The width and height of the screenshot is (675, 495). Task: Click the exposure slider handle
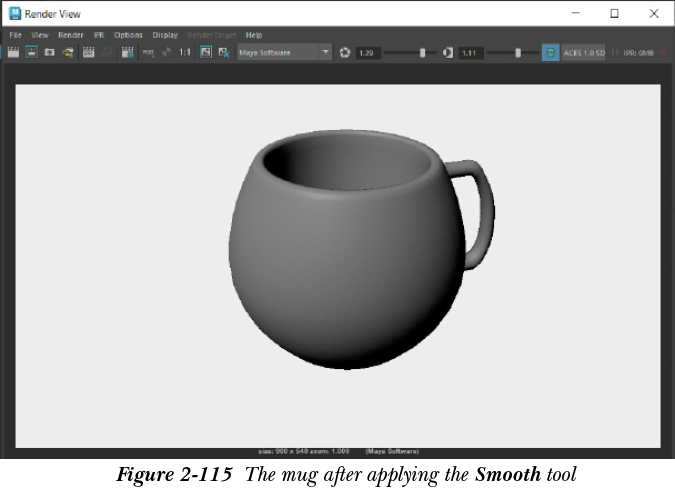coord(422,52)
